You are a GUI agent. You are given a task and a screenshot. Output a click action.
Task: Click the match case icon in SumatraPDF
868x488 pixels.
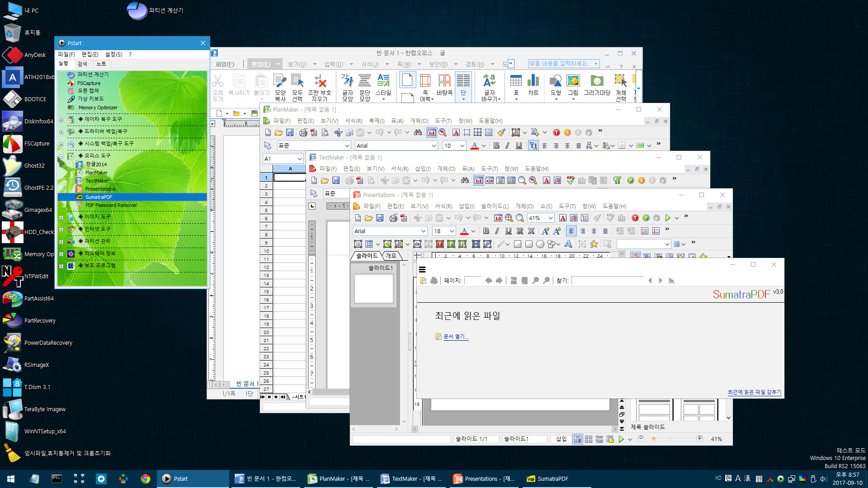click(671, 281)
